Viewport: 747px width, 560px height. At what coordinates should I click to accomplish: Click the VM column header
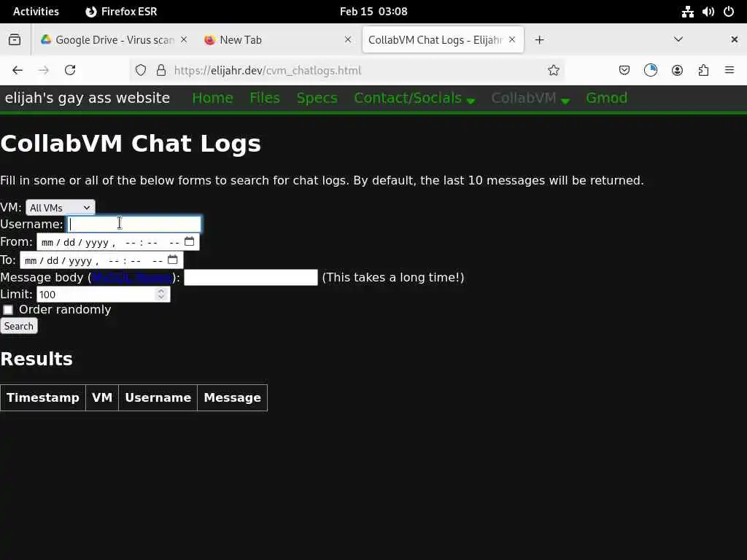coord(102,397)
